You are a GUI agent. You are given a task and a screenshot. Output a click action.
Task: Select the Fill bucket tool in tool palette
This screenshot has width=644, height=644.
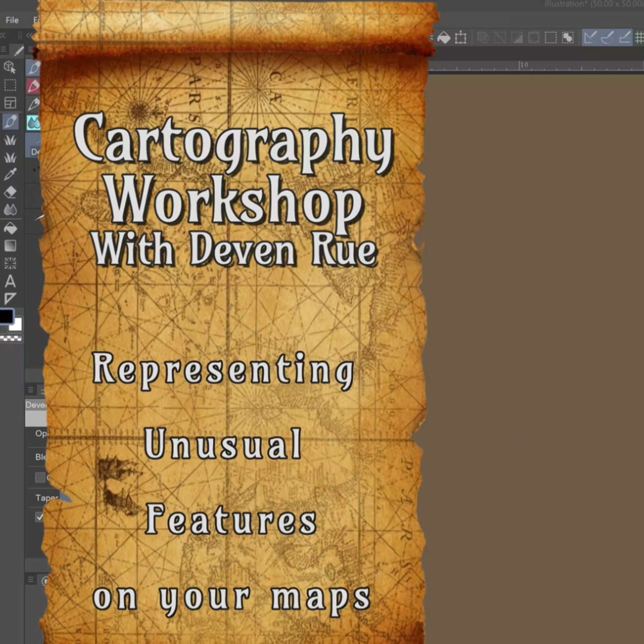click(10, 228)
